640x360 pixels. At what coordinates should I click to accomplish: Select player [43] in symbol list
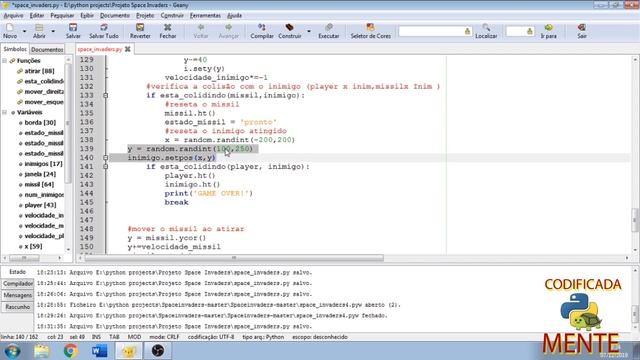tap(40, 205)
